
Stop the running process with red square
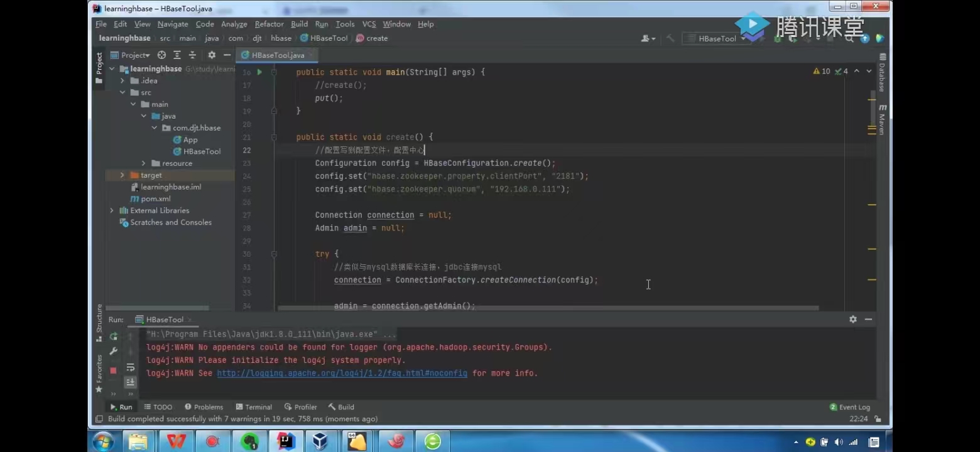click(x=114, y=370)
